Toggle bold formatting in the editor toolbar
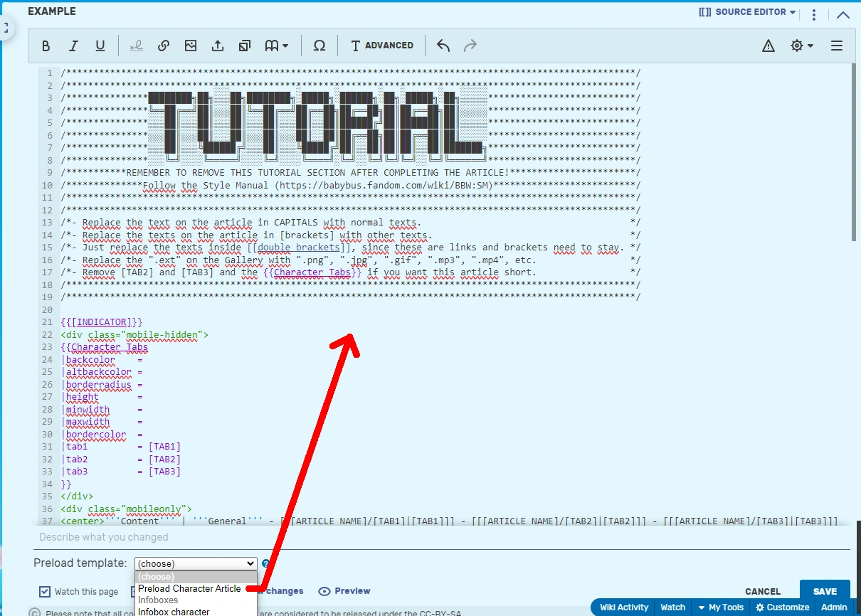Screen dimensions: 861x616 [x=46, y=45]
